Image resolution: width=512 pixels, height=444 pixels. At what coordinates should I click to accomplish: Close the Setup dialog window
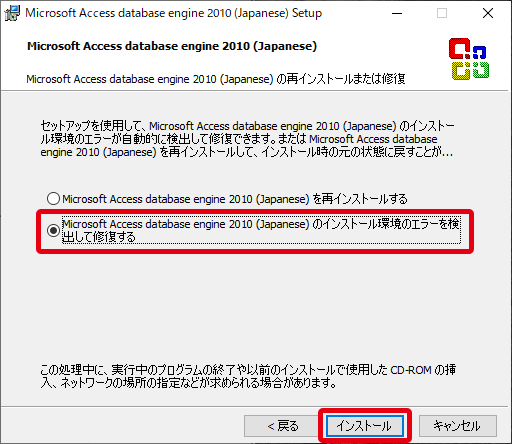point(488,13)
